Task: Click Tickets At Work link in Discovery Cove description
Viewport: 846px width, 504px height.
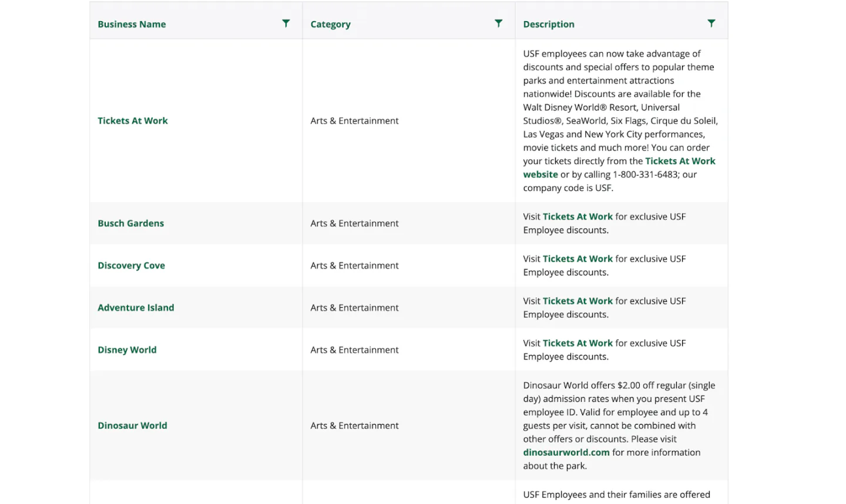Action: 578,259
